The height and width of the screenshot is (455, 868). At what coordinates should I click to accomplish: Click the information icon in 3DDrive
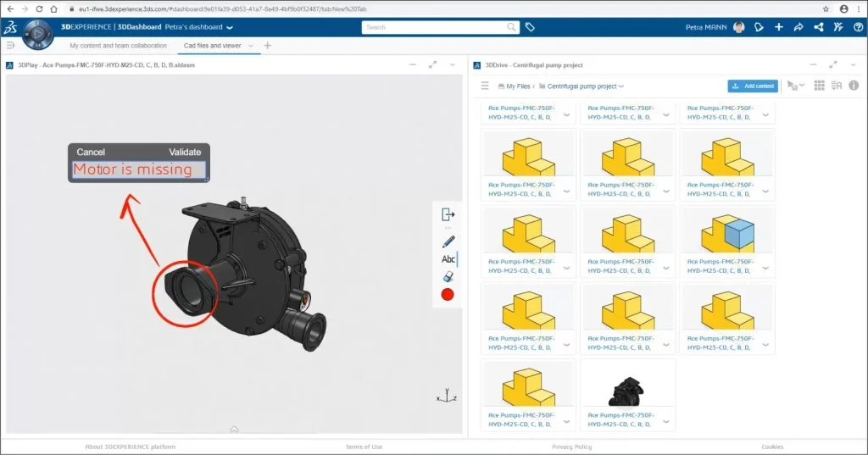coord(854,86)
